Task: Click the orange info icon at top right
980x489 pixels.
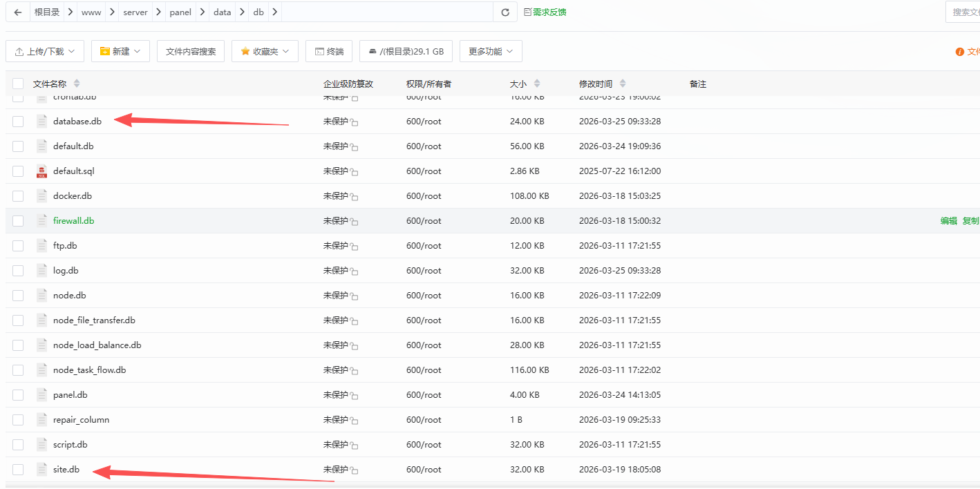Action: (x=959, y=51)
